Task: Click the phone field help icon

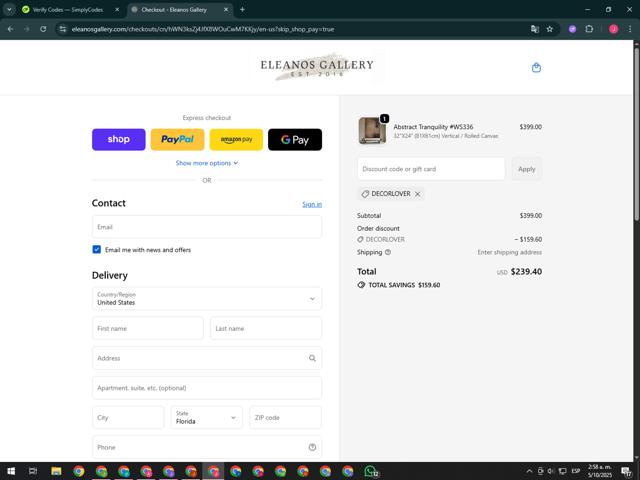Action: pyautogui.click(x=312, y=447)
